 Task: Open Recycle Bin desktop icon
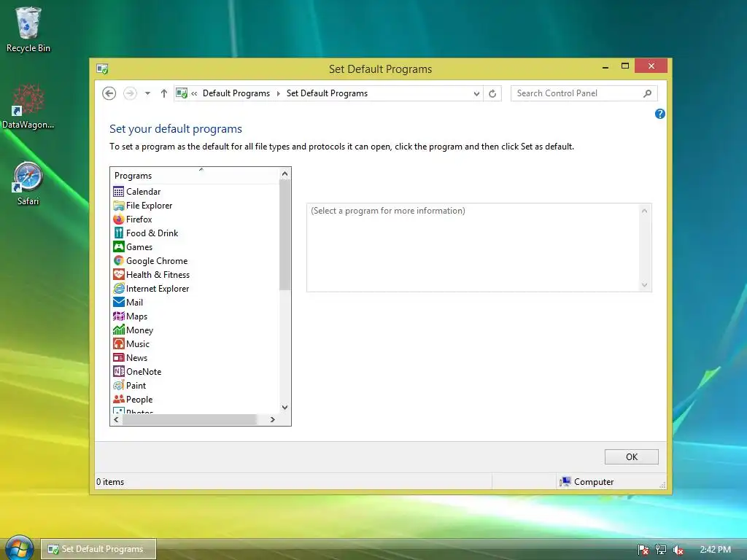[28, 29]
